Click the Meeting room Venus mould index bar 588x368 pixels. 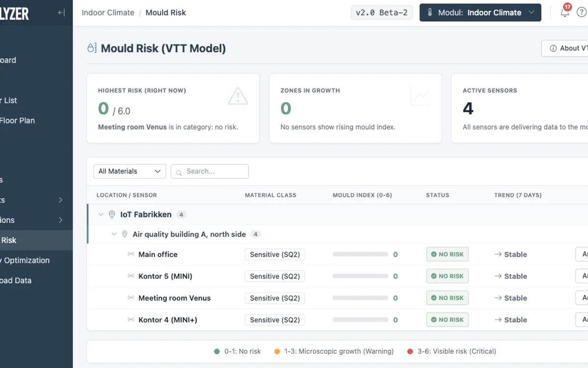coord(360,298)
